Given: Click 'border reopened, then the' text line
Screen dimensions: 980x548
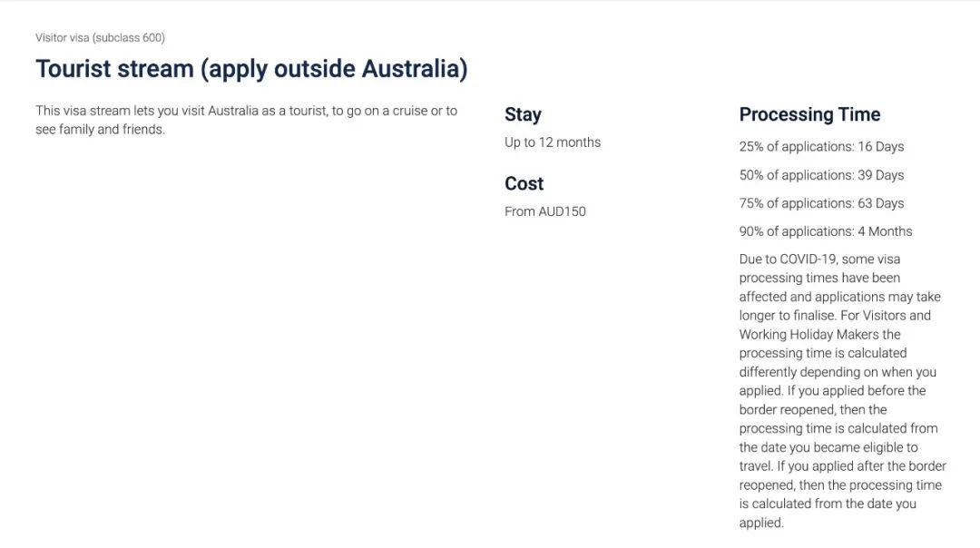Looking at the screenshot, I should [813, 410].
